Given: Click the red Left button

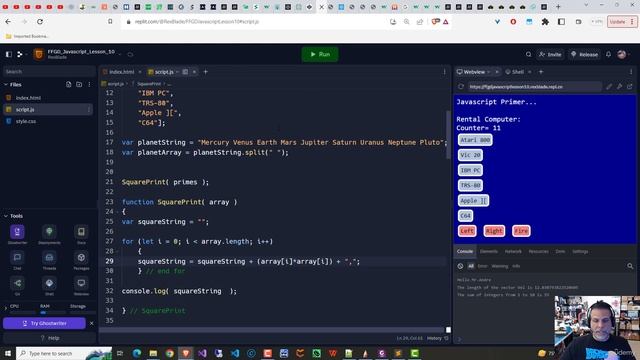Looking at the screenshot, I should [467, 231].
